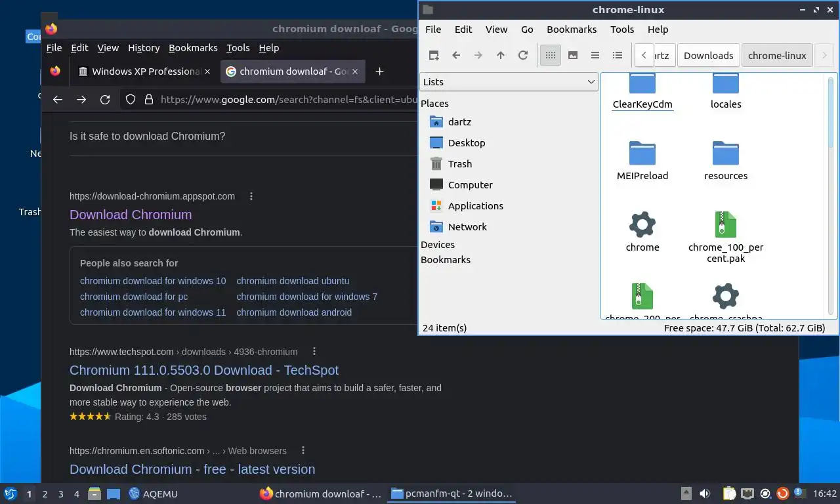
Task: Search chromium download for windows 10
Action: (x=153, y=281)
